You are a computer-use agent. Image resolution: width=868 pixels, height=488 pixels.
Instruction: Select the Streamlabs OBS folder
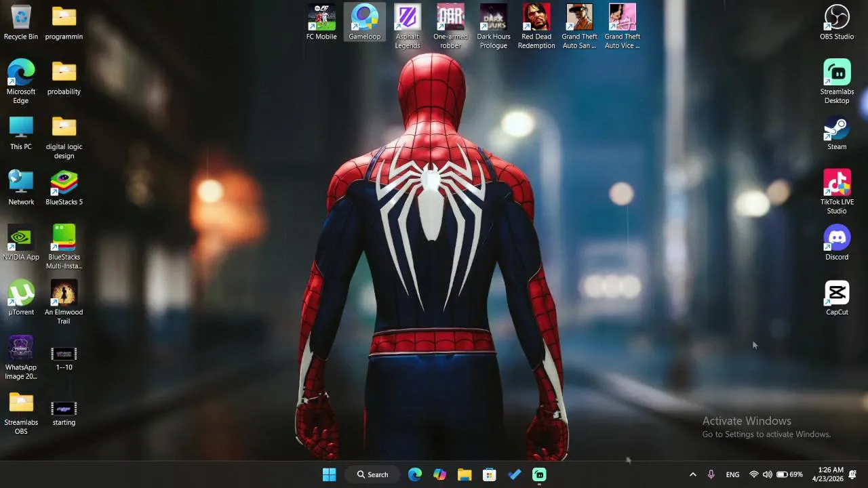pyautogui.click(x=21, y=412)
